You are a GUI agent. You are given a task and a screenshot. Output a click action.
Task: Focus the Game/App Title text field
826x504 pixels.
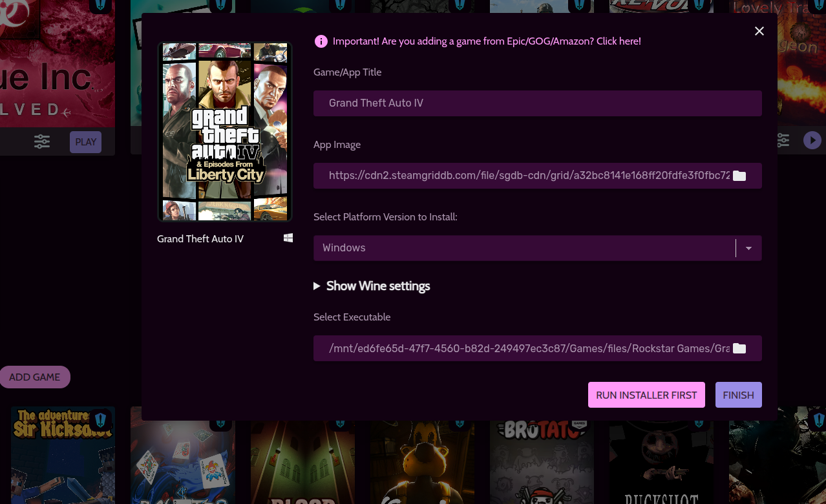pos(537,103)
